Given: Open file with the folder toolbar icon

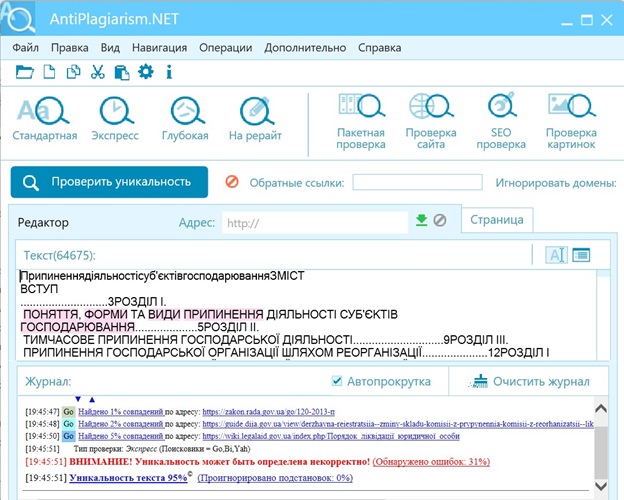Looking at the screenshot, I should (25, 72).
